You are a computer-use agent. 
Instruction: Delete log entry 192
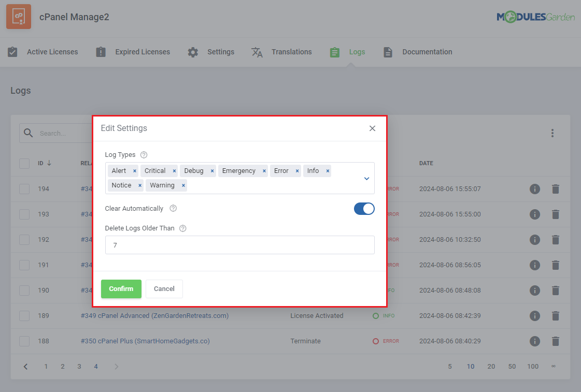pyautogui.click(x=556, y=240)
